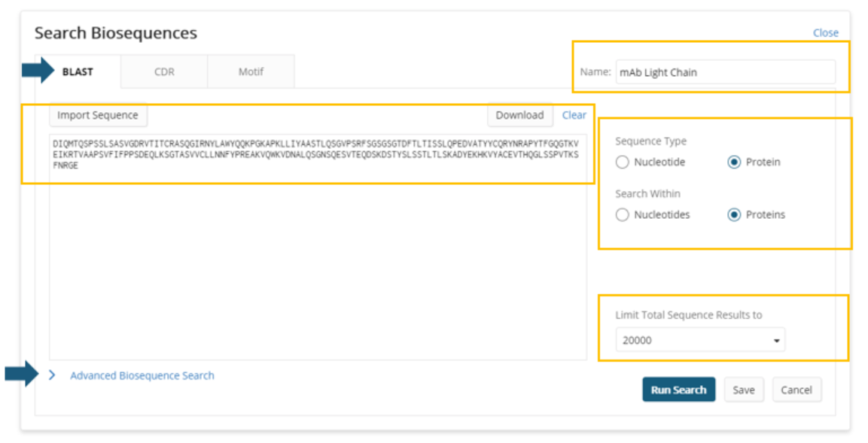Cancel the search dialog
This screenshot has height=443, width=868.
(x=796, y=390)
